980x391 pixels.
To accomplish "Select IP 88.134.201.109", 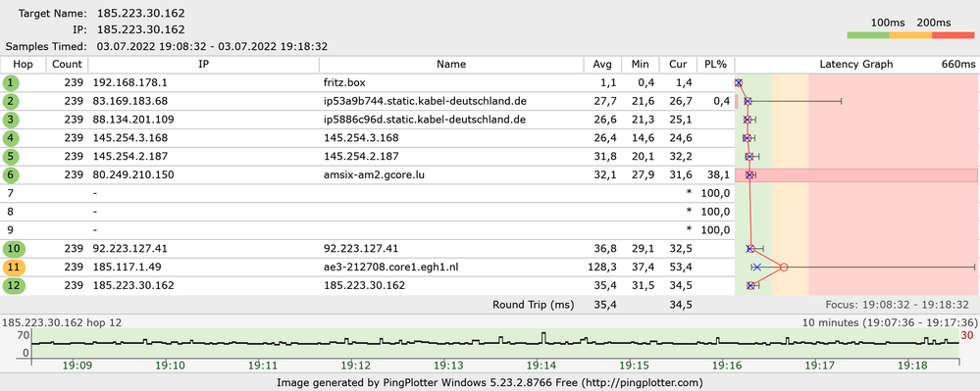I will (x=133, y=120).
